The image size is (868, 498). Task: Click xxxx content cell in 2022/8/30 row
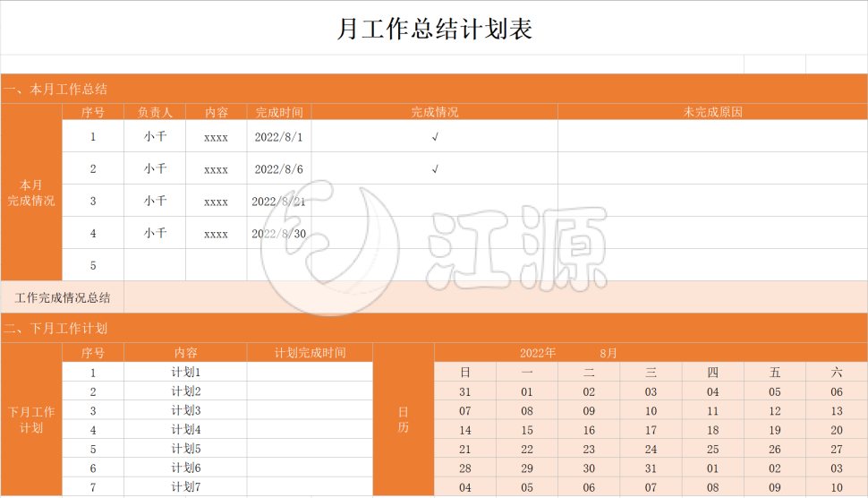[x=216, y=233]
